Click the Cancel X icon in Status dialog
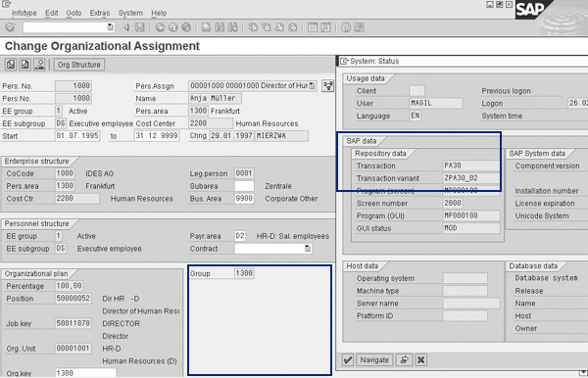 [x=420, y=360]
